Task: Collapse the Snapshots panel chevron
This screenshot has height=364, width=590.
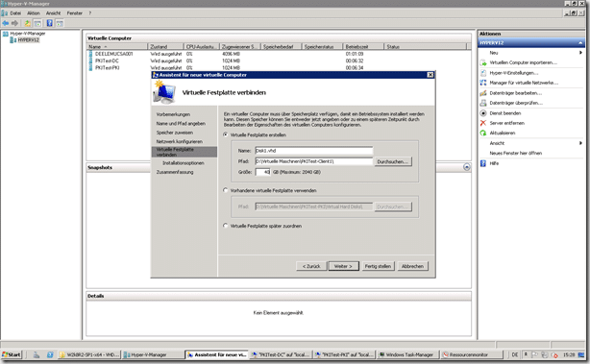Action: point(467,167)
